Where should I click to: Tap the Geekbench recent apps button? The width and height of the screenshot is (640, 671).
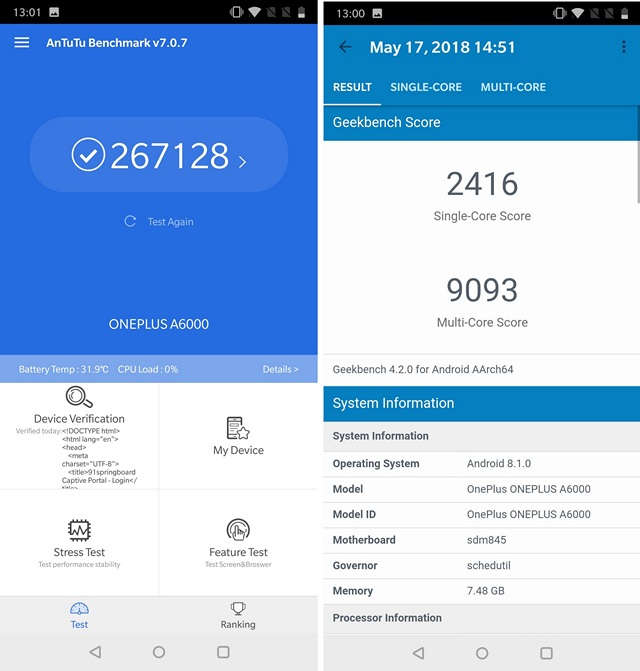[x=546, y=653]
